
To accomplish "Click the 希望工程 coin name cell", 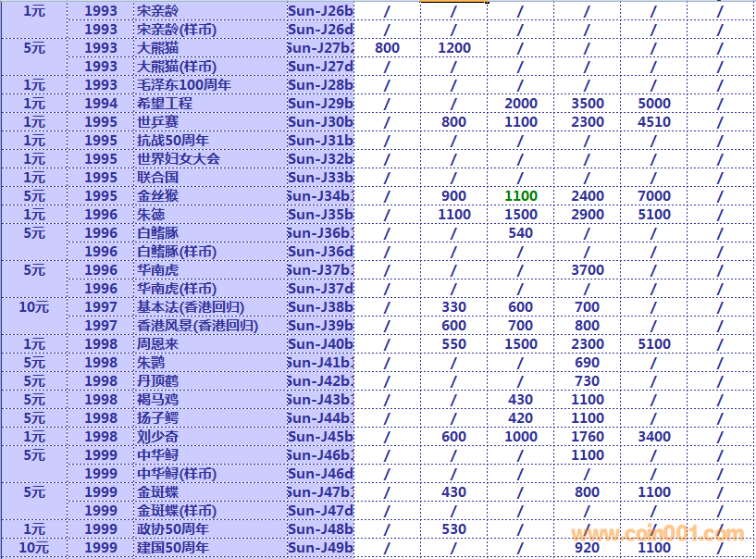I will (x=165, y=104).
